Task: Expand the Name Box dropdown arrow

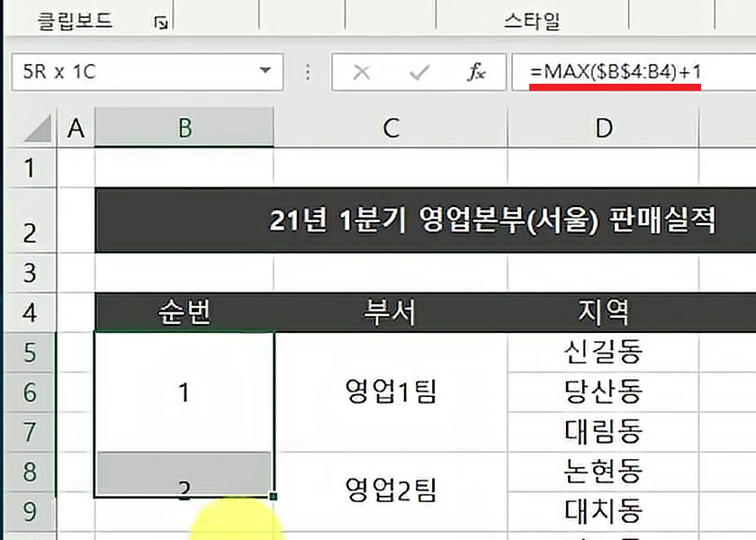Action: click(x=265, y=71)
